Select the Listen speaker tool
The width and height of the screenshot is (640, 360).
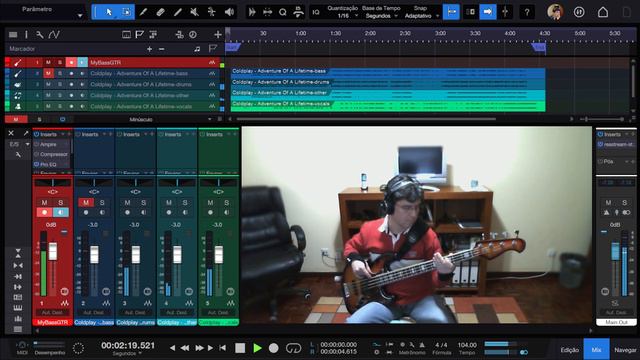pyautogui.click(x=229, y=12)
